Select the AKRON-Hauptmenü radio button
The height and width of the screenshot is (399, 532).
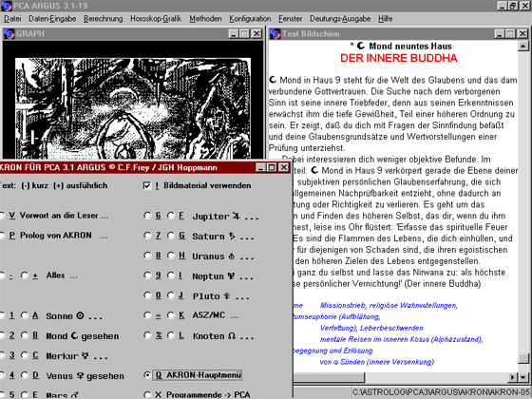tap(147, 375)
